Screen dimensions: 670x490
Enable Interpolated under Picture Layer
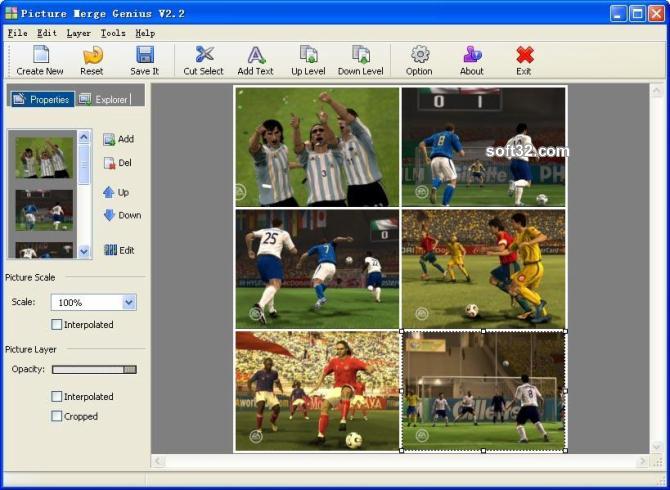pos(56,396)
